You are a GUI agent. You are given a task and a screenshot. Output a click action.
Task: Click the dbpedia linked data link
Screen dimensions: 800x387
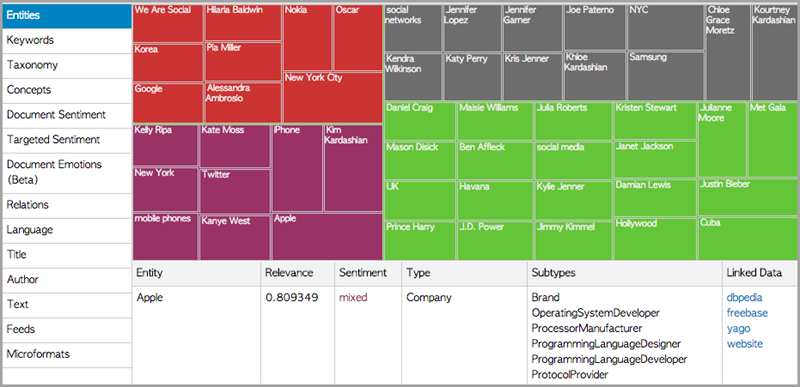(x=744, y=297)
